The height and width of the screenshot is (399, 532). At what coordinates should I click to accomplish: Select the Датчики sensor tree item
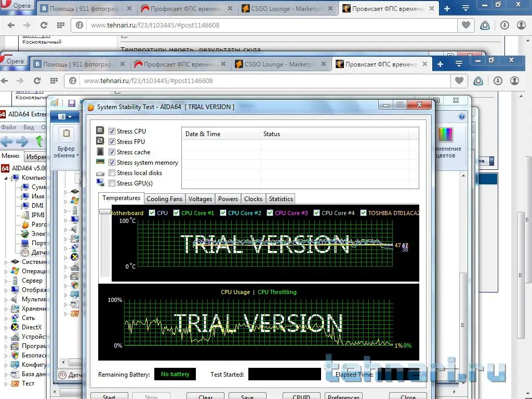pyautogui.click(x=33, y=252)
